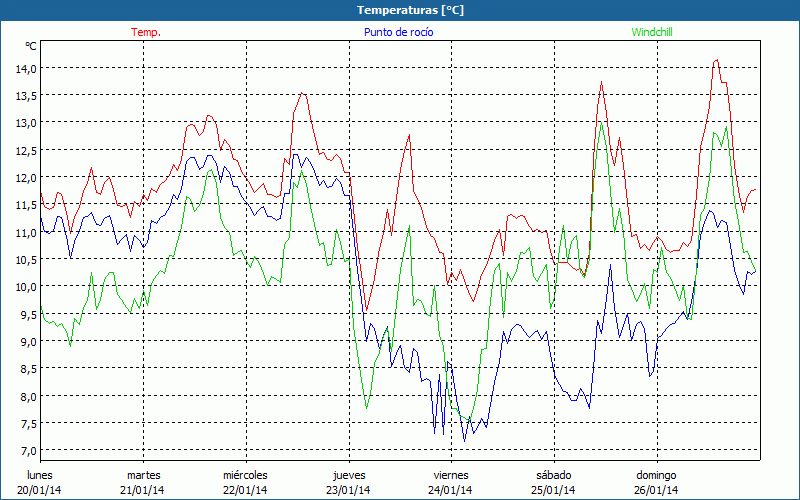Select the sábado 25/01/14 date label
This screenshot has height=500, width=800.
(x=553, y=482)
